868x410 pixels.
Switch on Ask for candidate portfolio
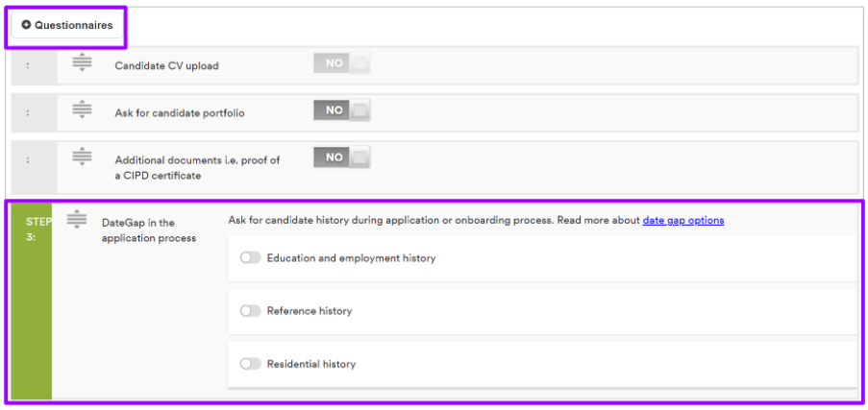(x=341, y=110)
